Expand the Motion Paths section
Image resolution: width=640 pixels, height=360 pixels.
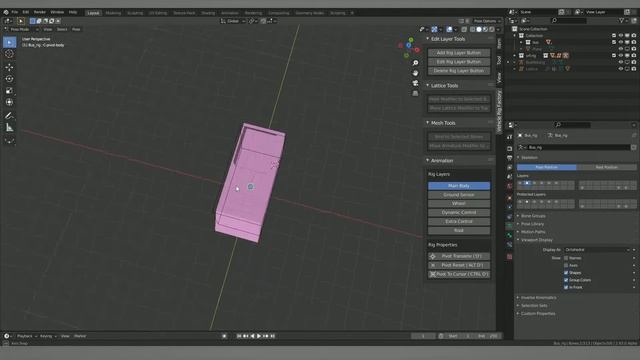pyautogui.click(x=533, y=232)
